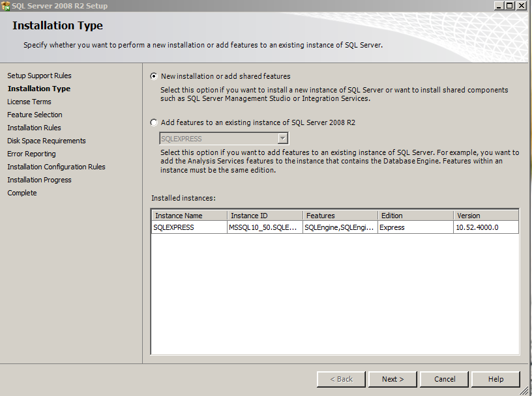This screenshot has height=396, width=532.
Task: Click the Instance Name column header
Action: [190, 216]
